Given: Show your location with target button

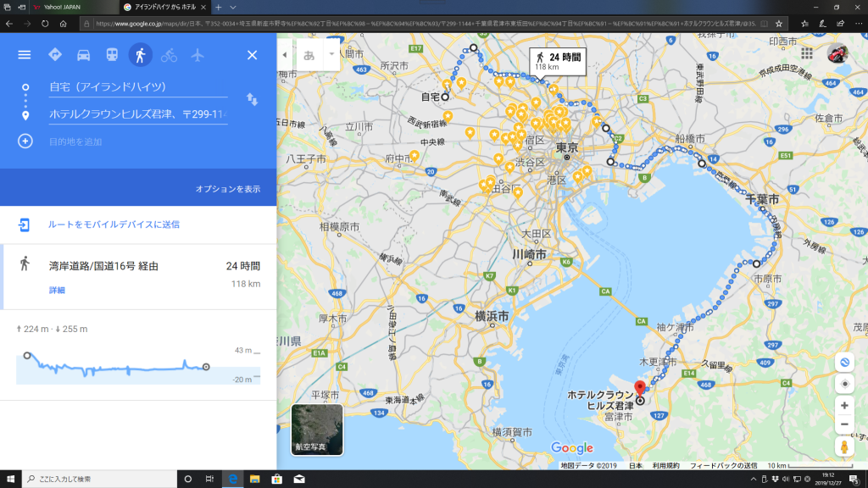Looking at the screenshot, I should point(844,384).
